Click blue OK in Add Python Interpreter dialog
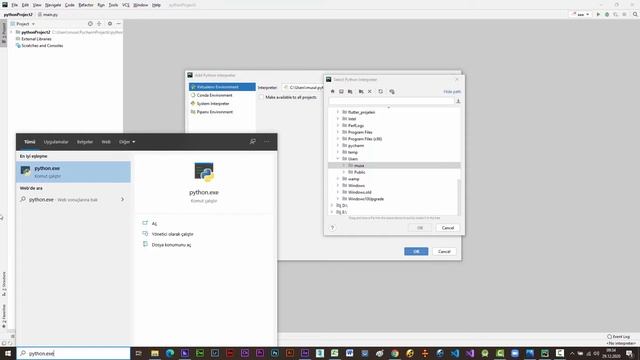The width and height of the screenshot is (640, 360). 416,251
